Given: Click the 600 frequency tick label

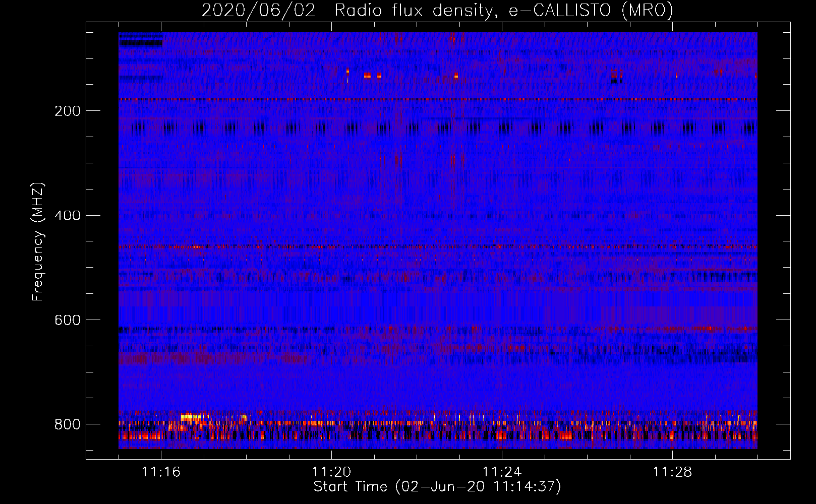Looking at the screenshot, I should click(68, 321).
